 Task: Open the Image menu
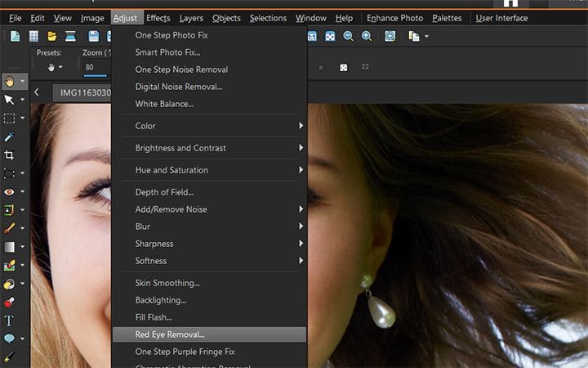coord(92,18)
